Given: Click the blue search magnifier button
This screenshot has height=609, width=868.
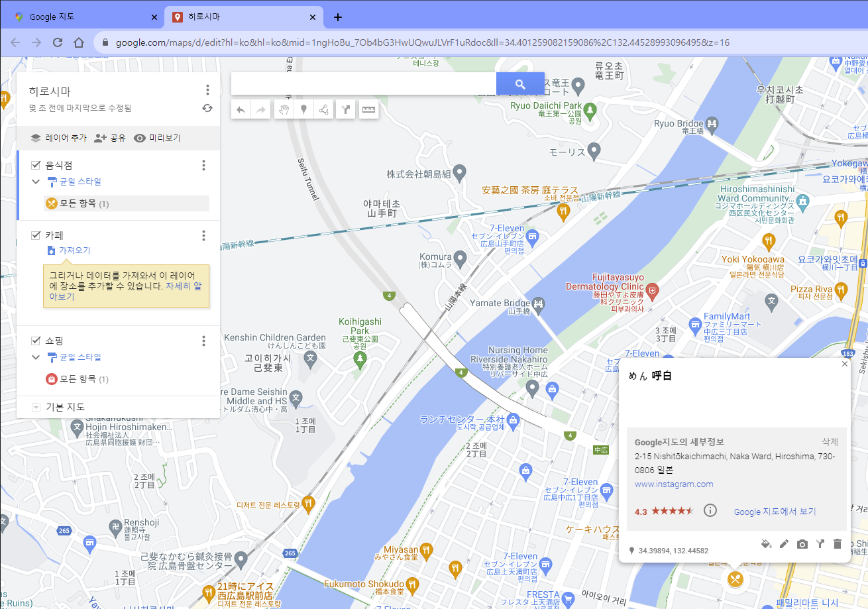Looking at the screenshot, I should [520, 84].
